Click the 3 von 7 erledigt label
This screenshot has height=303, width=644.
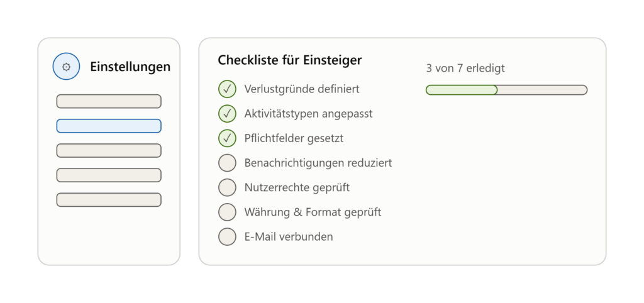465,68
